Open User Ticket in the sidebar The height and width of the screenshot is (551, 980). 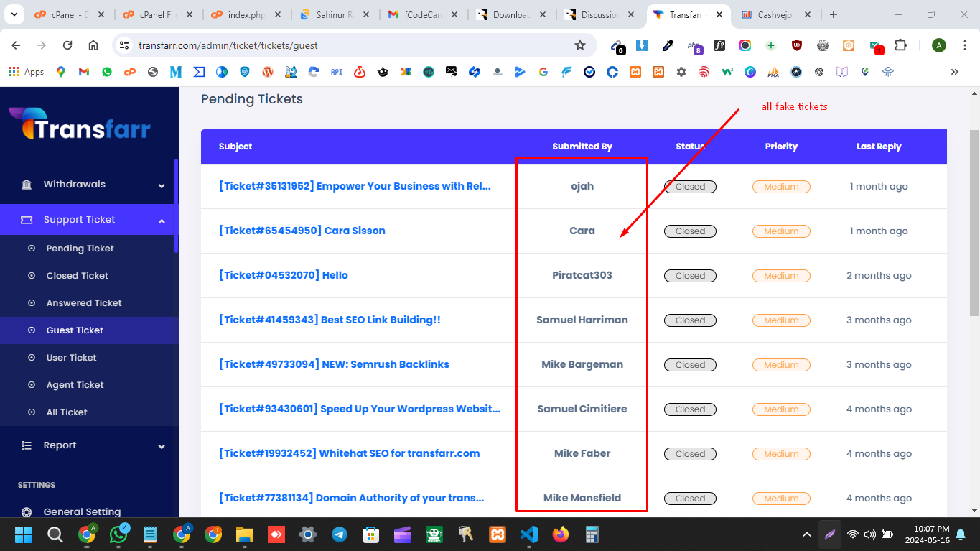71,358
